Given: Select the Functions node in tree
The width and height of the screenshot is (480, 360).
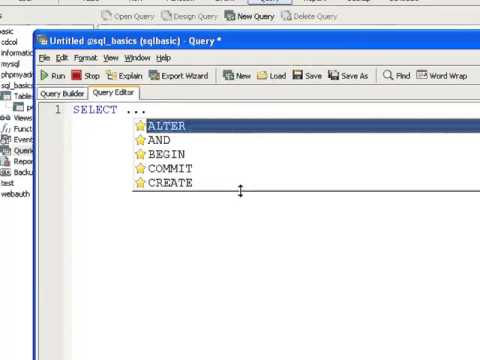Looking at the screenshot, I should coord(17,129).
